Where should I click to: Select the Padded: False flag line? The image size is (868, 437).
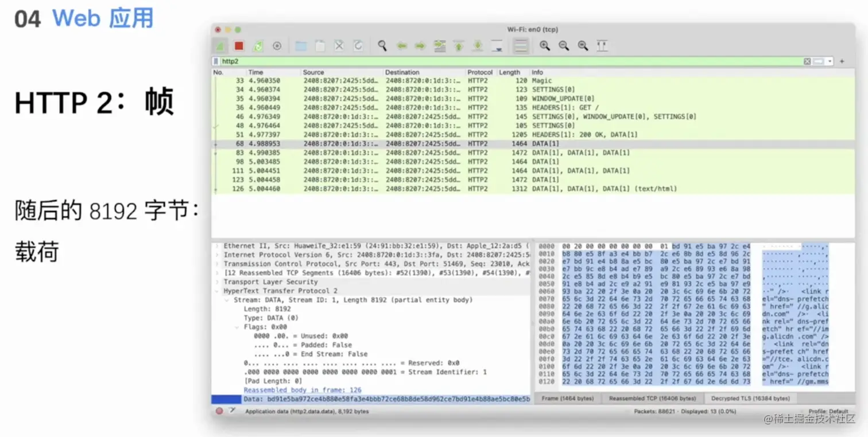303,345
